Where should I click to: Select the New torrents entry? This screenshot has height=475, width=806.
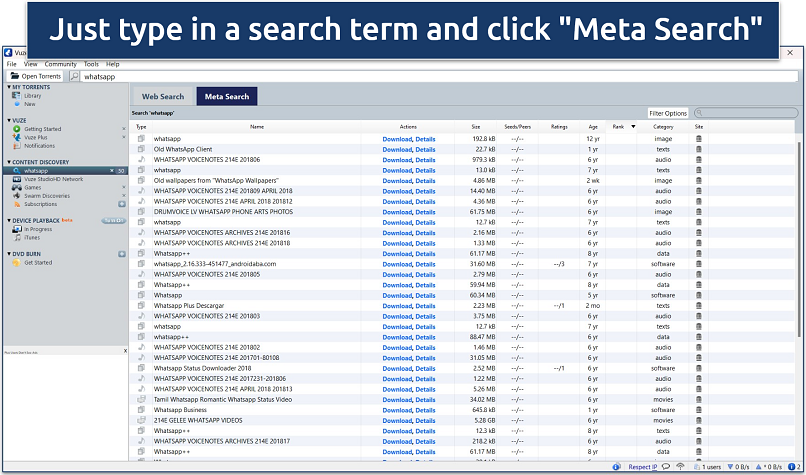click(30, 104)
